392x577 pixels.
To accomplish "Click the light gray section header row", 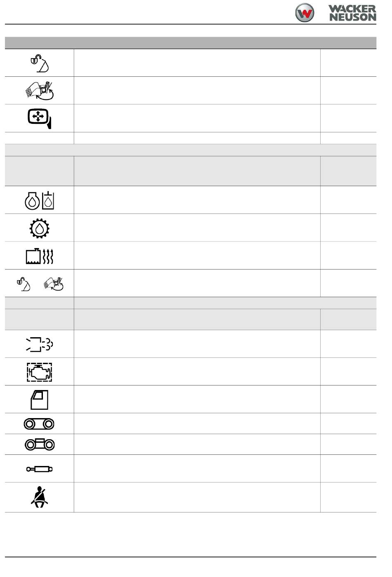I will [191, 150].
